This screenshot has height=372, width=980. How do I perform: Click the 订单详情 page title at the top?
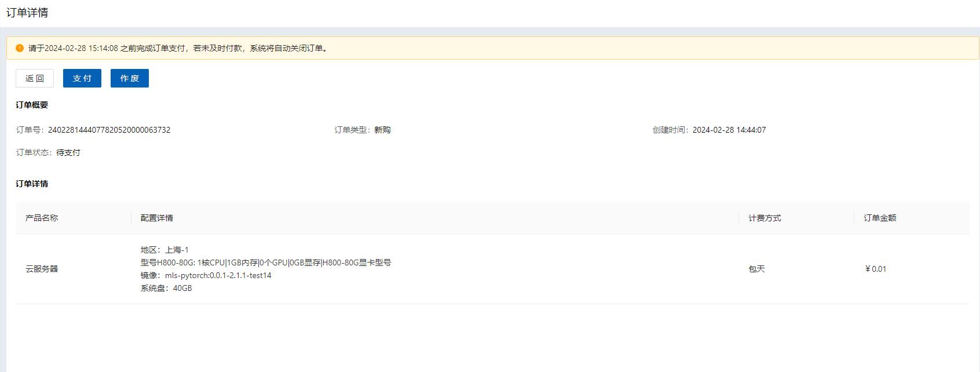[27, 13]
